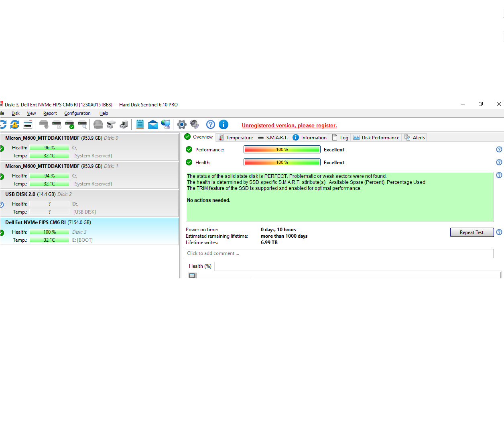Click the globe and monitor network icon

coord(165,124)
